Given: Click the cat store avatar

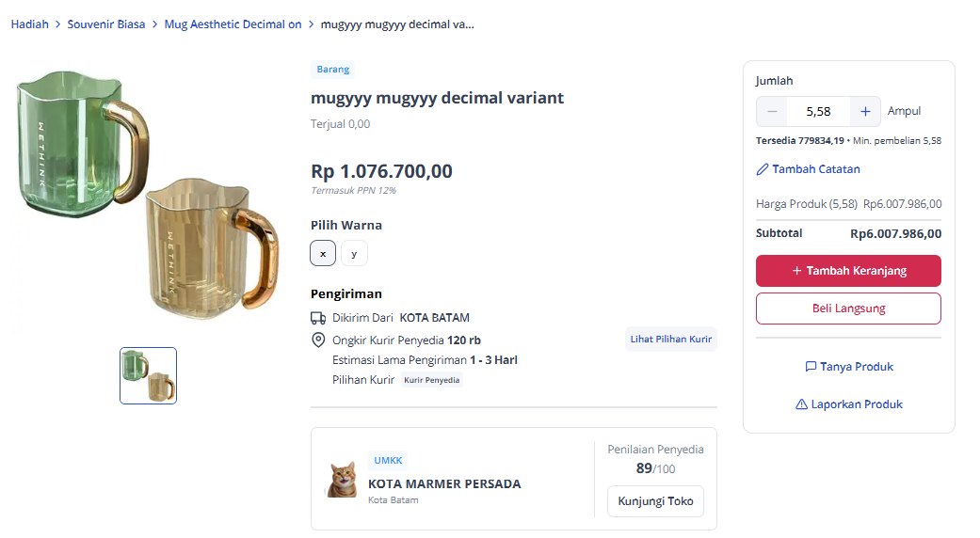Looking at the screenshot, I should (342, 480).
